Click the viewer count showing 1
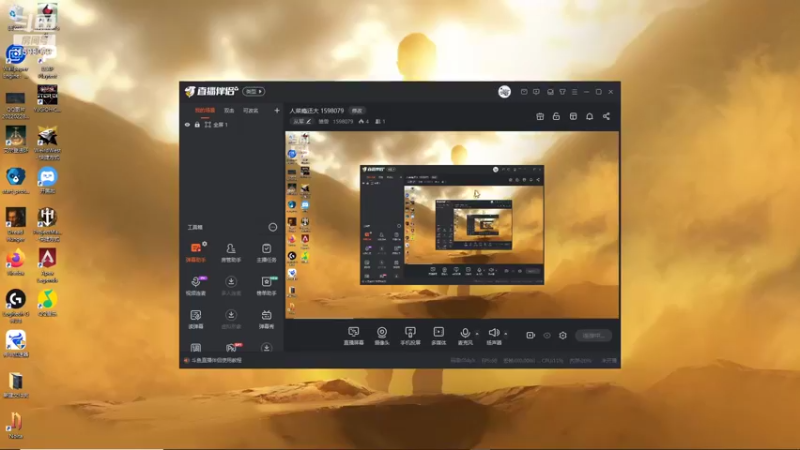 380,121
